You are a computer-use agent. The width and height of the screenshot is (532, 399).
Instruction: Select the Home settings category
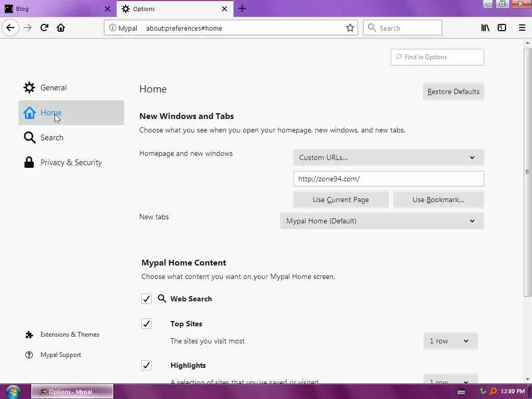(x=71, y=113)
